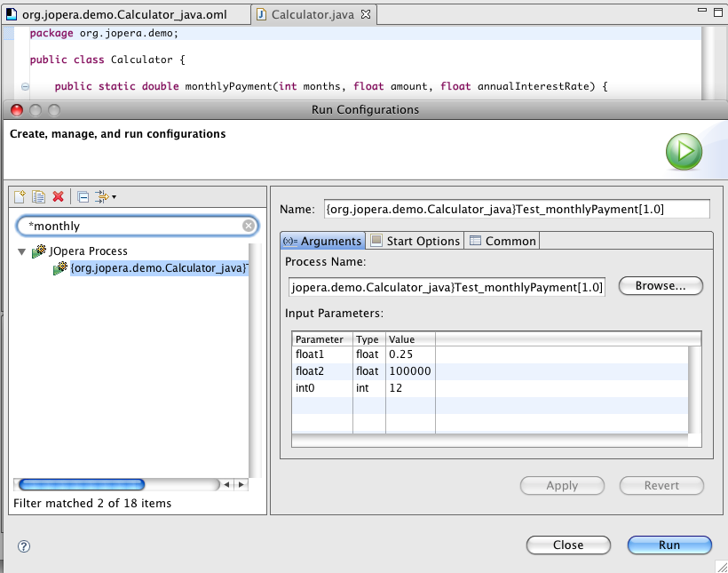This screenshot has width=728, height=573.
Task: Duplicate the selected launch configuration
Action: [x=38, y=197]
